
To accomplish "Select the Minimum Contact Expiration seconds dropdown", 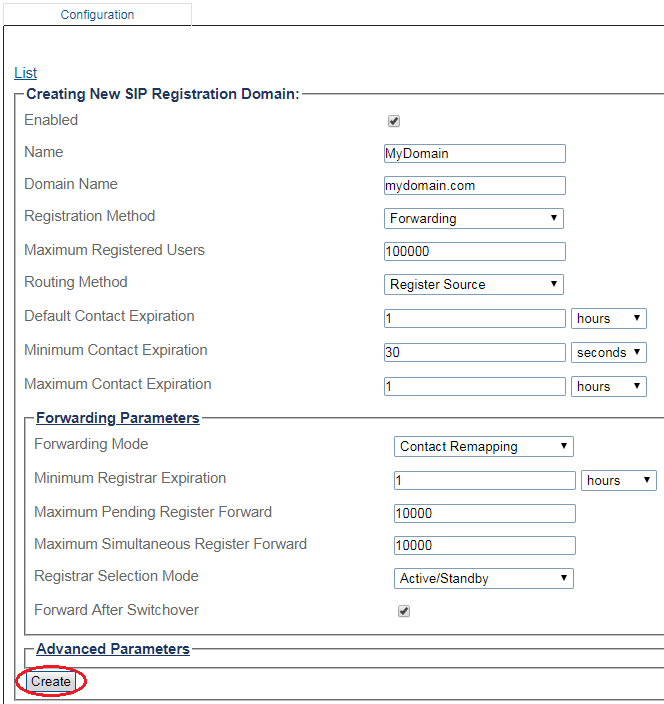I will point(609,352).
